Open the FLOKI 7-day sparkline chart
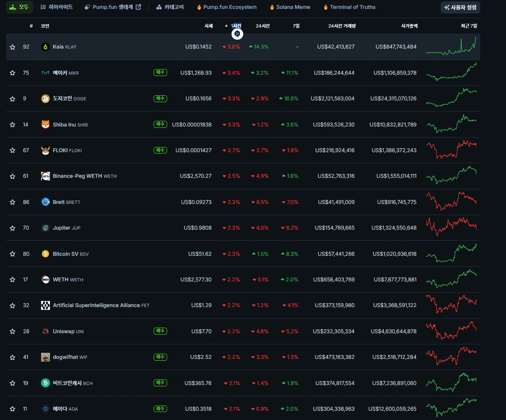Image resolution: width=506 pixels, height=420 pixels. pos(451,150)
